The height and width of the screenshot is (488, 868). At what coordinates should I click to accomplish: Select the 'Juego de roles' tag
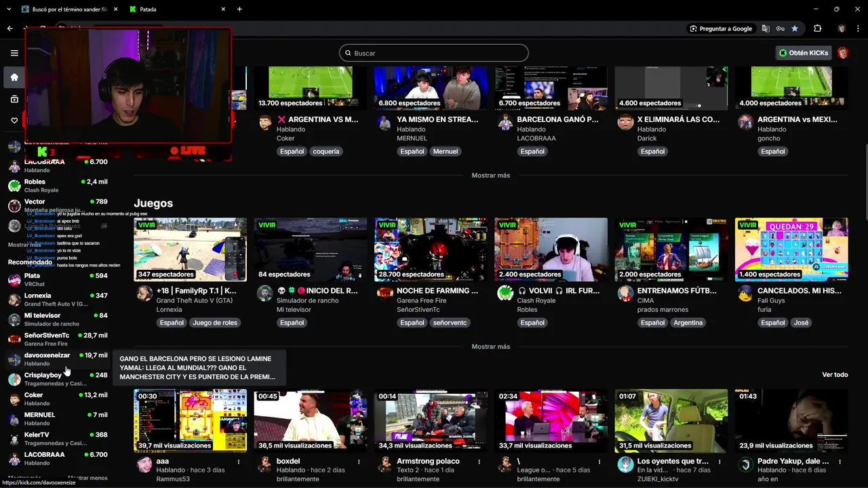(215, 323)
